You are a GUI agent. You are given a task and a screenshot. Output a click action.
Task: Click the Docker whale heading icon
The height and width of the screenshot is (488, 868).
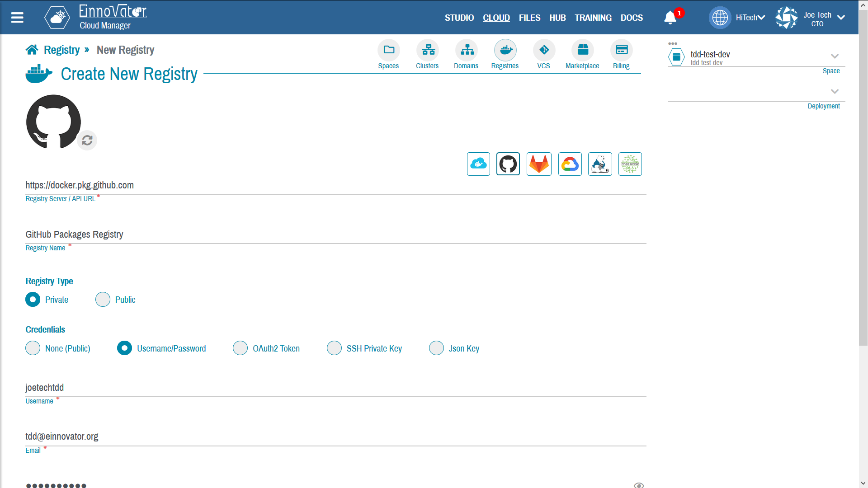point(39,74)
